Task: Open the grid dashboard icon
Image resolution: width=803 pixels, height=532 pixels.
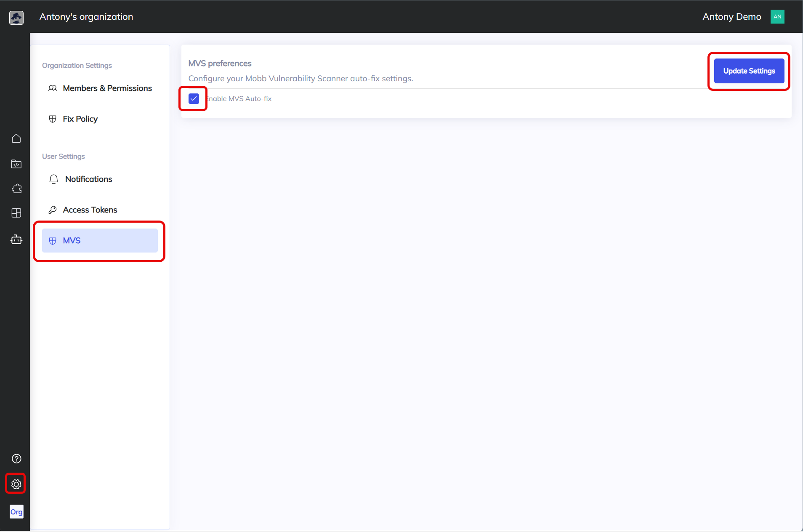Action: (x=16, y=213)
